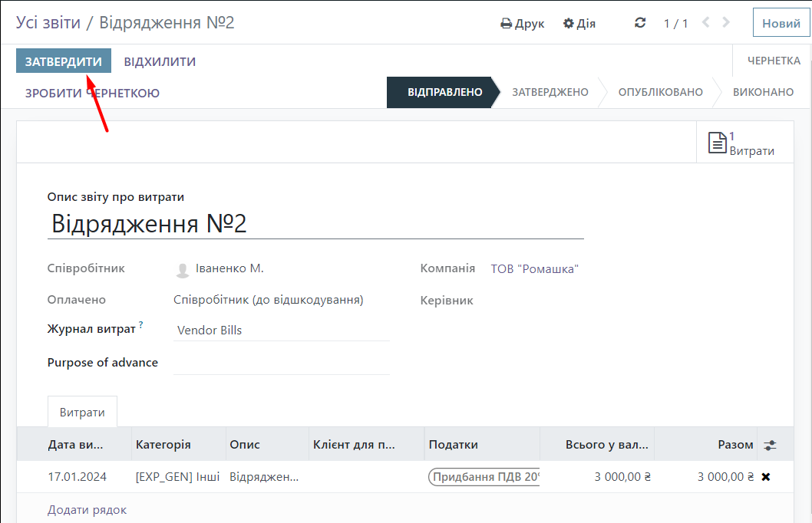The image size is (812, 523).
Task: Click the Purpose of advance input field
Action: point(281,363)
